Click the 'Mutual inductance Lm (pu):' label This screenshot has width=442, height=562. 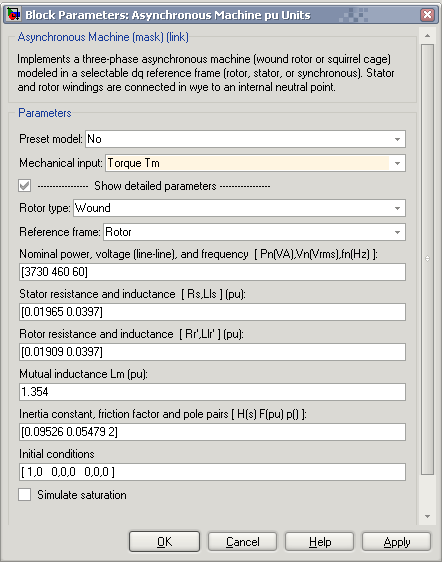point(83,374)
